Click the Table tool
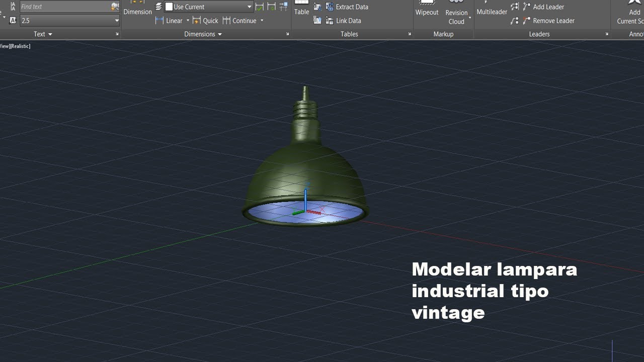Image resolution: width=644 pixels, height=362 pixels. (x=301, y=9)
